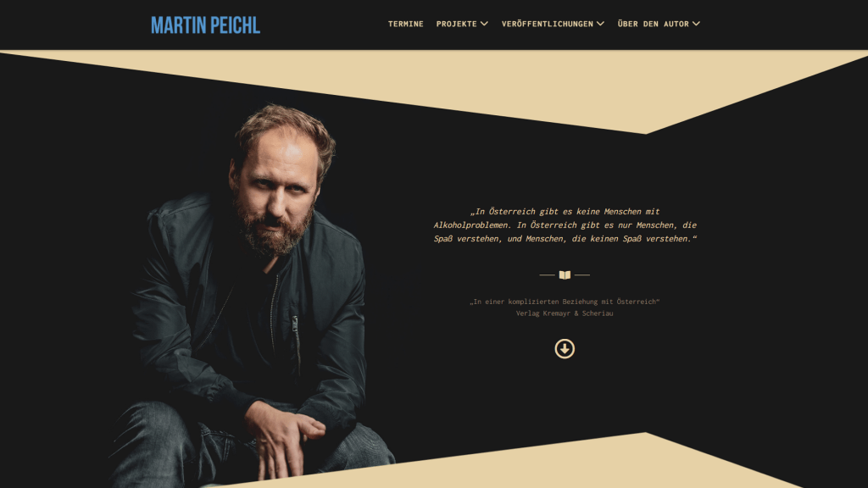Click the jacket zipper in portrait
This screenshot has height=488, width=868.
296,335
